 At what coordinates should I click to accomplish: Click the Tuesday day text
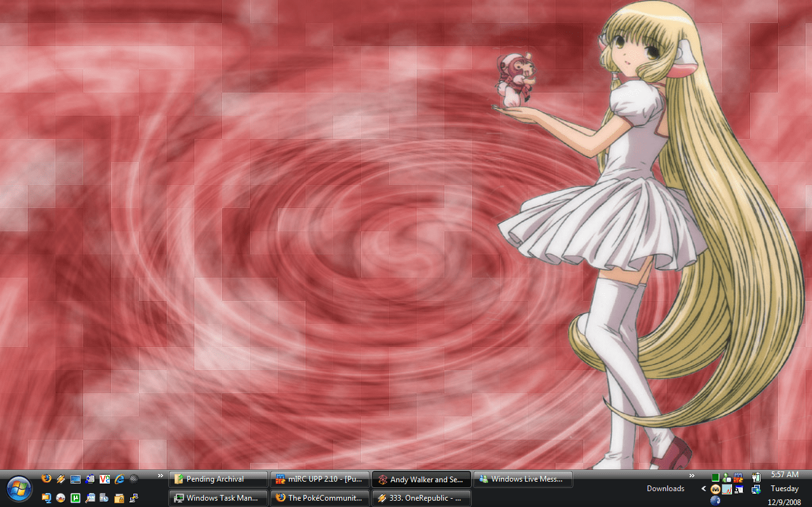(785, 489)
